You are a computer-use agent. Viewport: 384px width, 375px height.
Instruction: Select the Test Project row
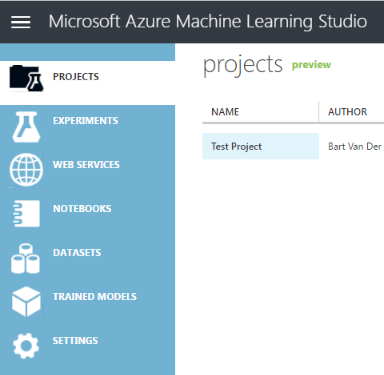click(x=260, y=146)
